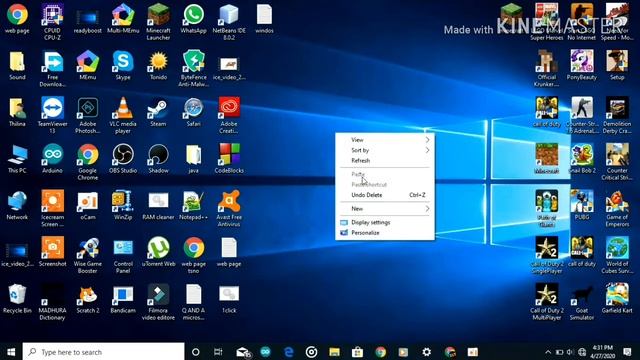The width and height of the screenshot is (640, 360).
Task: Click the Notepad++ desktop icon
Action: (193, 205)
